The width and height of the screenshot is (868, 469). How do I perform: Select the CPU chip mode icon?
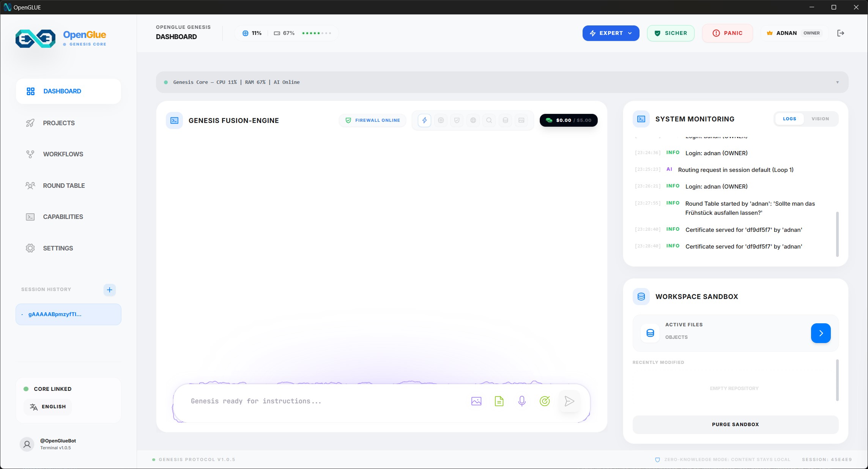(x=441, y=120)
